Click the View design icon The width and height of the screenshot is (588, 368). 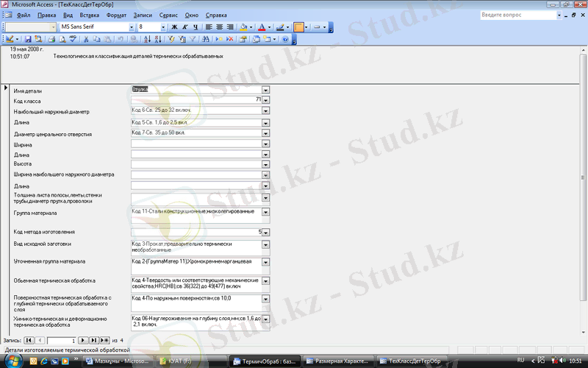pos(10,39)
